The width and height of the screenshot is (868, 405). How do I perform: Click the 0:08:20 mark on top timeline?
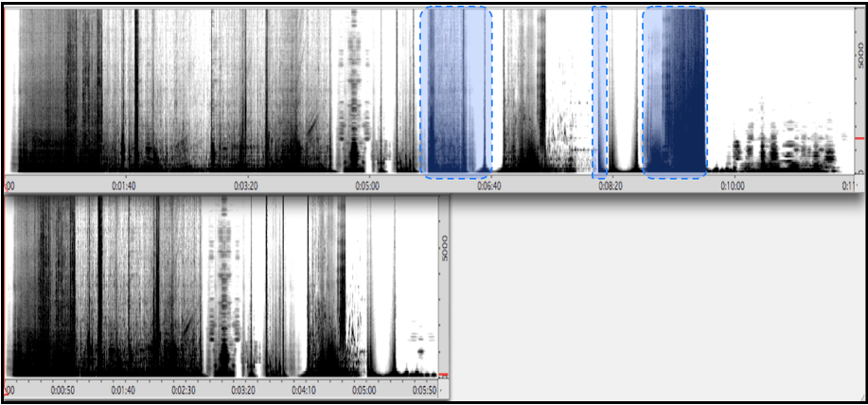[x=611, y=186]
